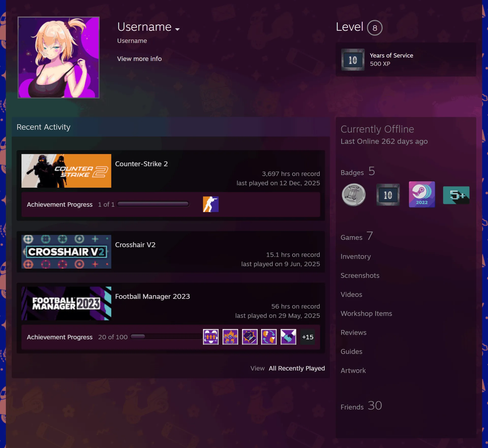Click the profile avatar image
Screen dimensions: 488x448
[x=58, y=57]
